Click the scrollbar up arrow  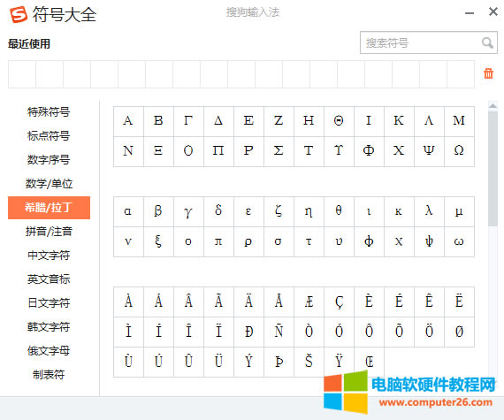[493, 106]
